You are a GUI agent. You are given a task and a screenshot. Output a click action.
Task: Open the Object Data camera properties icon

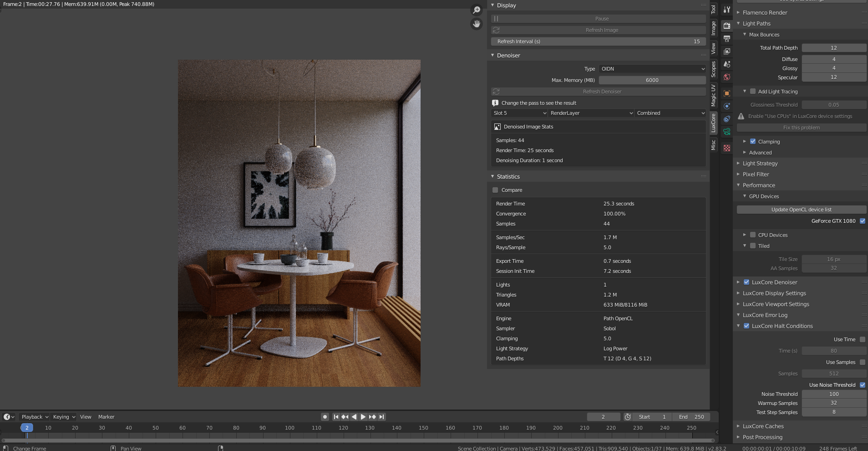[727, 132]
